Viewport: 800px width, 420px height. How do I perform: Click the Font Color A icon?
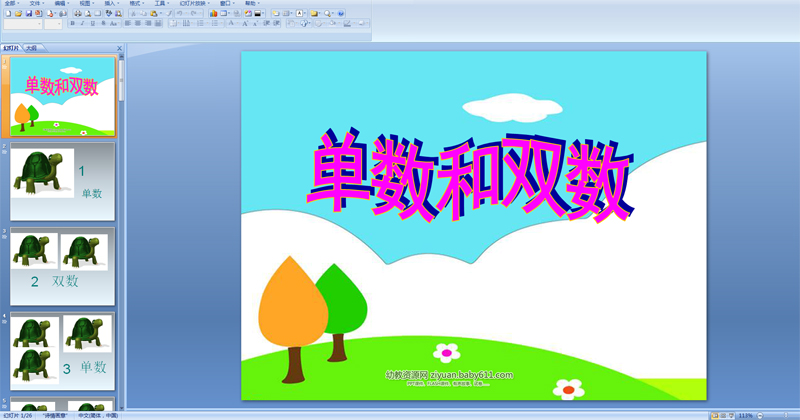231,23
